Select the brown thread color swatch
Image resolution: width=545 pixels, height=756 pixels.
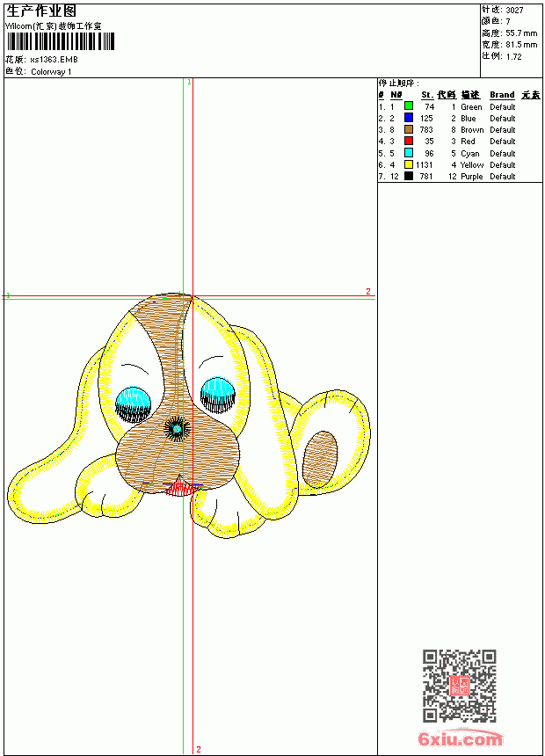point(409,129)
